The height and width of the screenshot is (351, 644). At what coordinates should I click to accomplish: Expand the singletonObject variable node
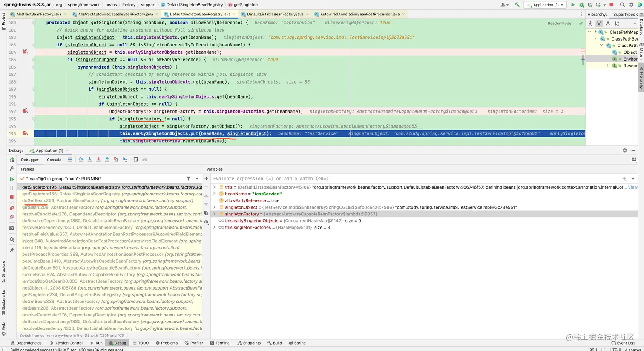(214, 207)
